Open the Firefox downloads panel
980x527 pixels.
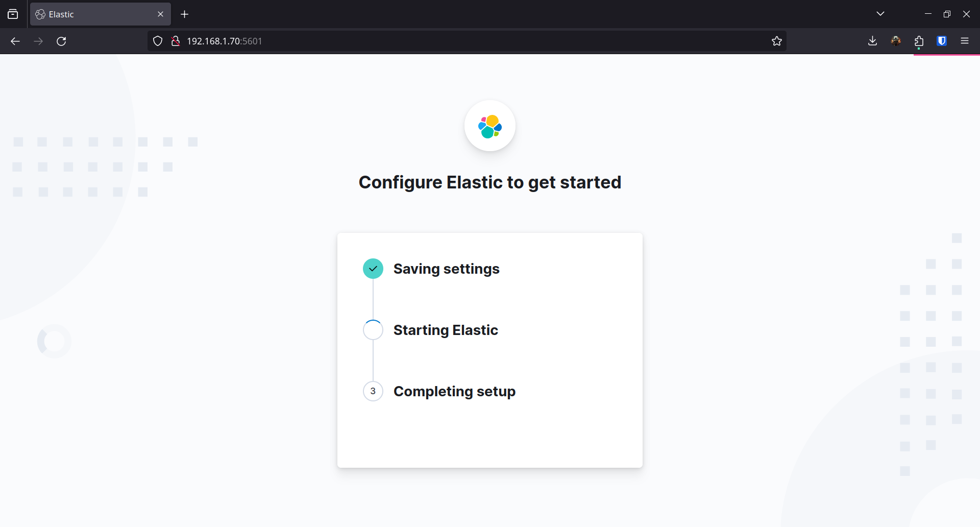[x=872, y=41]
